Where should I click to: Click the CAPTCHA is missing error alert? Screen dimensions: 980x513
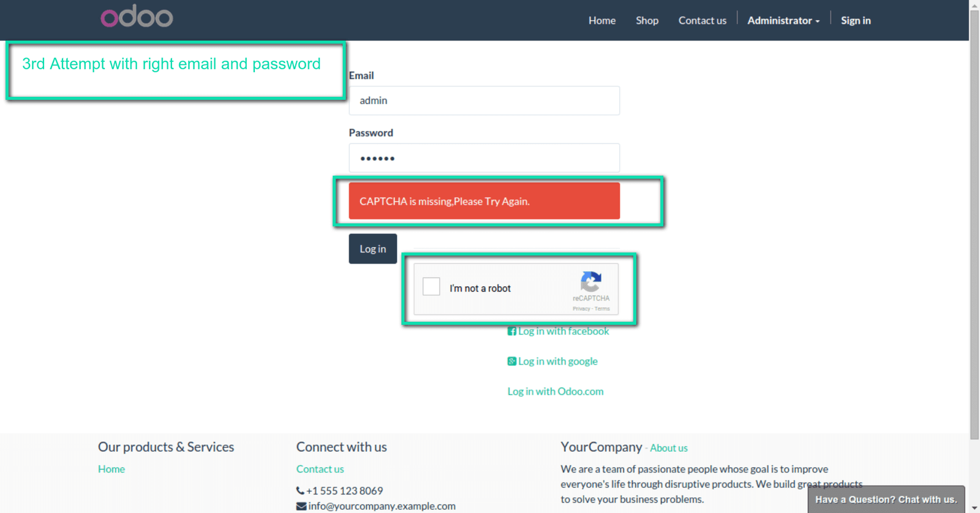(484, 201)
